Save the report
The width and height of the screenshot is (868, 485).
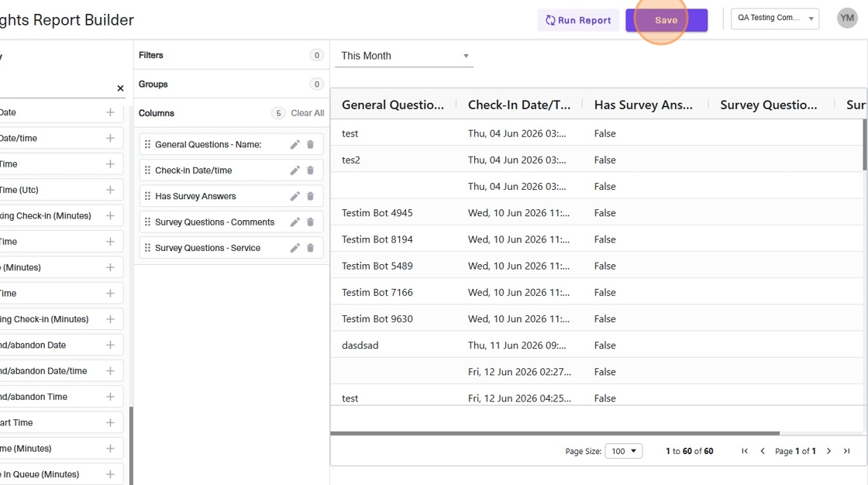666,20
